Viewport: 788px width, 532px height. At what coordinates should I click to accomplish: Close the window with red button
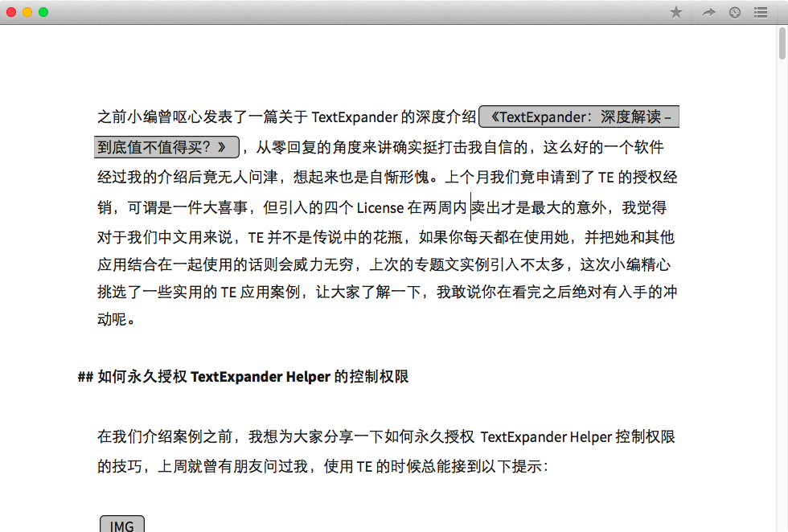pyautogui.click(x=11, y=12)
